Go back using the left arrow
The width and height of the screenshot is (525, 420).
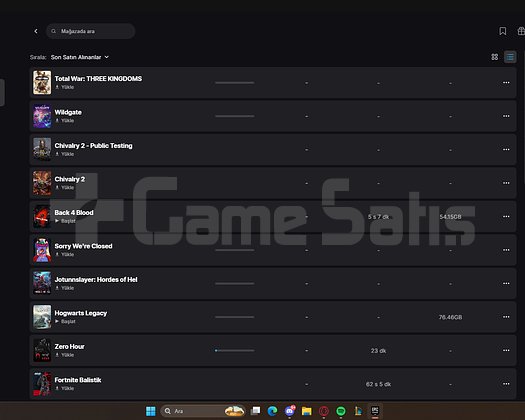(x=36, y=31)
